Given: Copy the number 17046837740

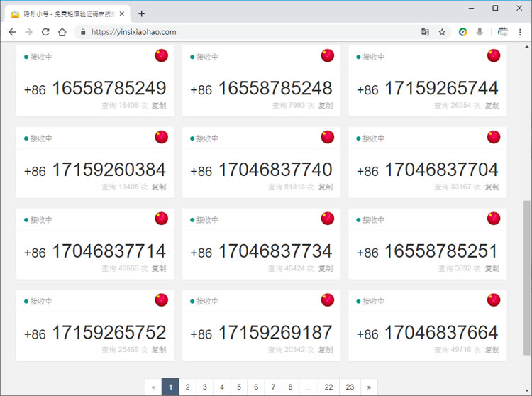Looking at the screenshot, I should [x=325, y=187].
